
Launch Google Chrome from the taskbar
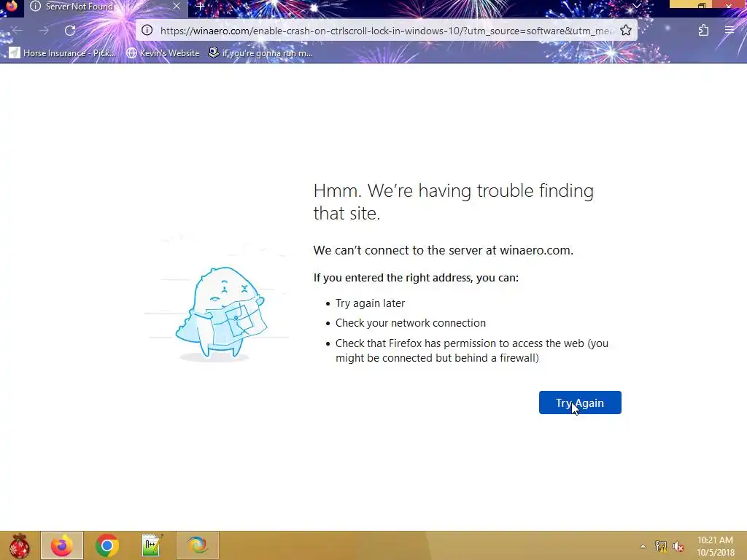107,545
